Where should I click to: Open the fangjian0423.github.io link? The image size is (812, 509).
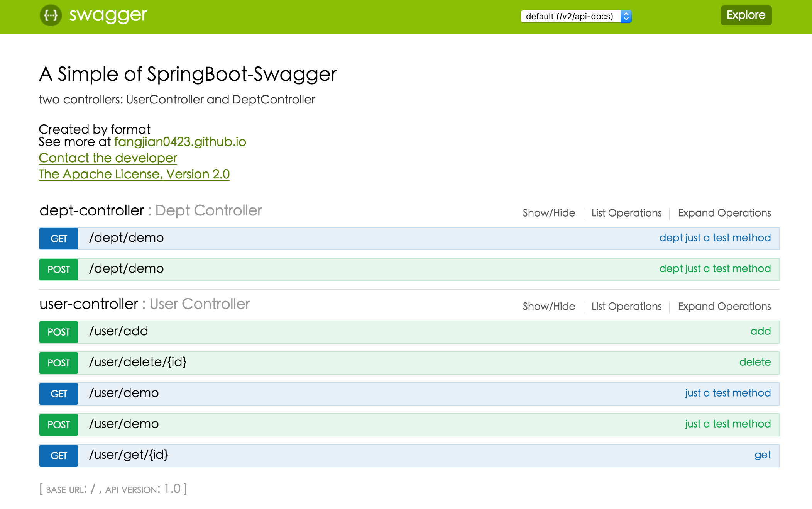[180, 142]
